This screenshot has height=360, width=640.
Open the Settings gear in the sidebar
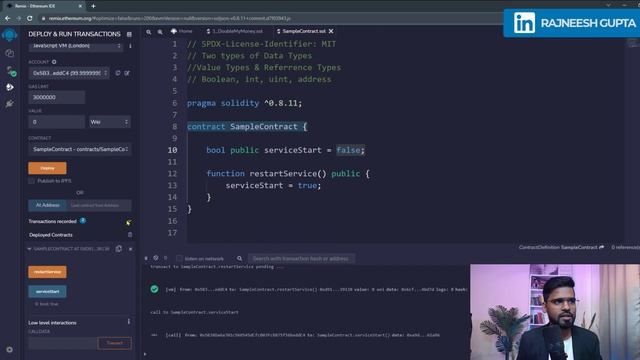pyautogui.click(x=9, y=350)
